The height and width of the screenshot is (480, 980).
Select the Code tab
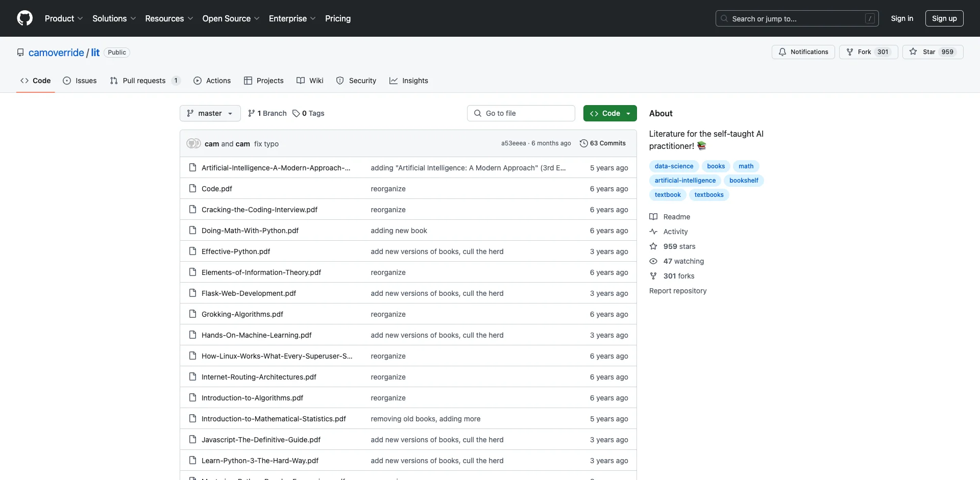click(36, 81)
